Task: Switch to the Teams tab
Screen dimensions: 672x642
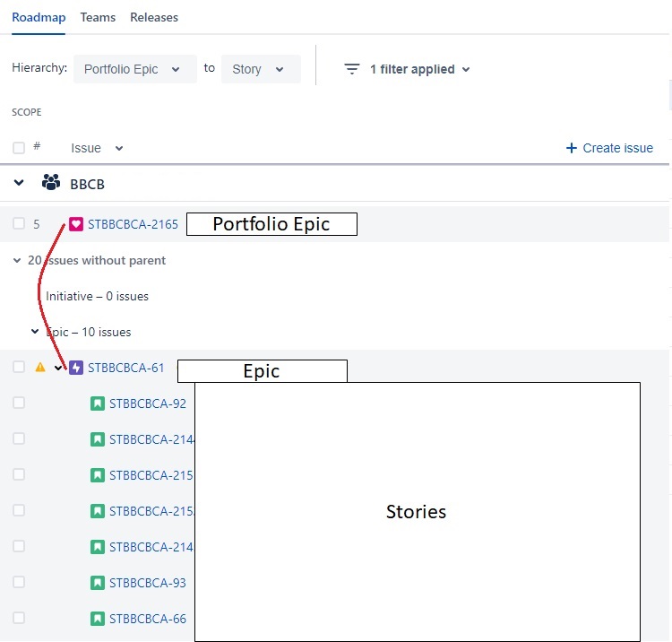Action: coord(98,18)
